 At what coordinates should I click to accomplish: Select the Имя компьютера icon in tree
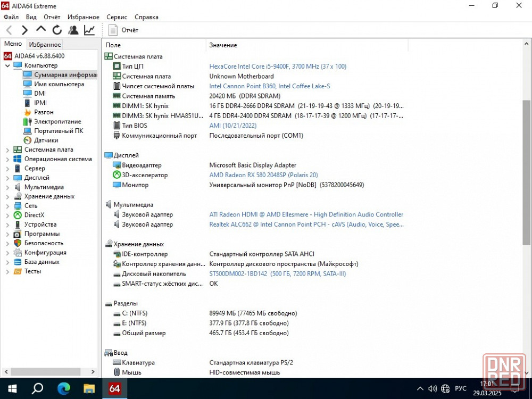(28, 84)
